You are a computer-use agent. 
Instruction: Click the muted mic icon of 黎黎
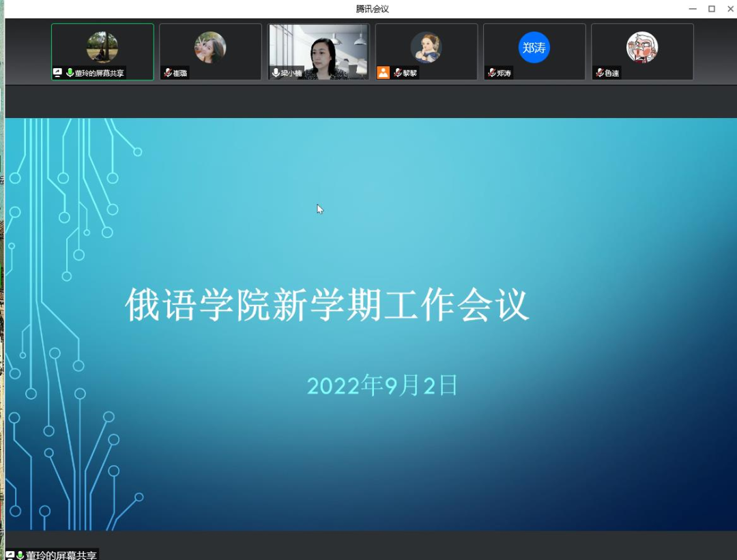point(398,73)
